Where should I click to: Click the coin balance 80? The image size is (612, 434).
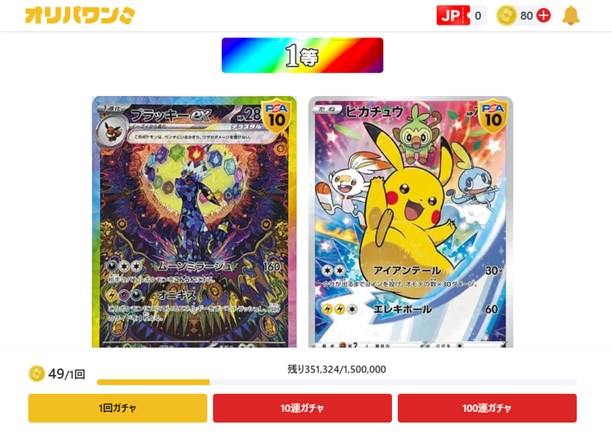point(526,16)
